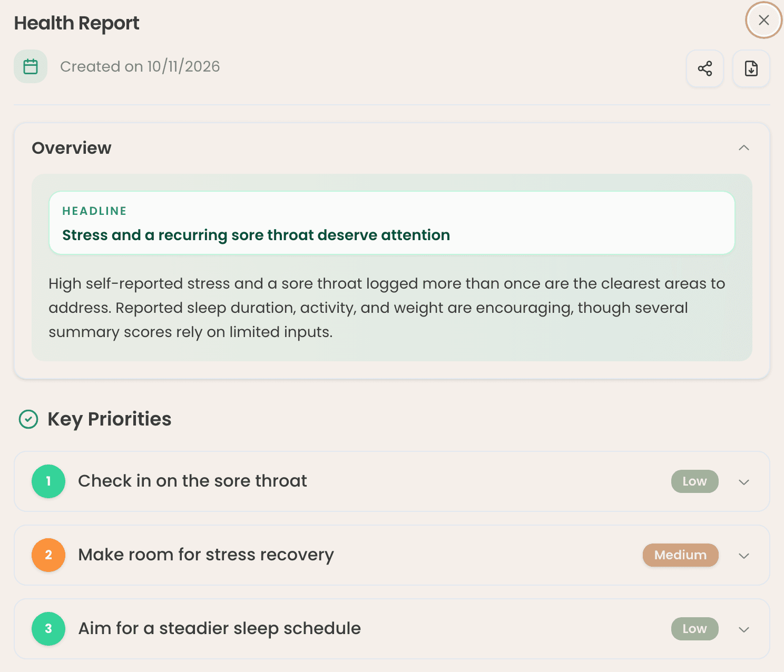Click the HEADLINE label
Screen dimensions: 784x672
pyautogui.click(x=94, y=211)
